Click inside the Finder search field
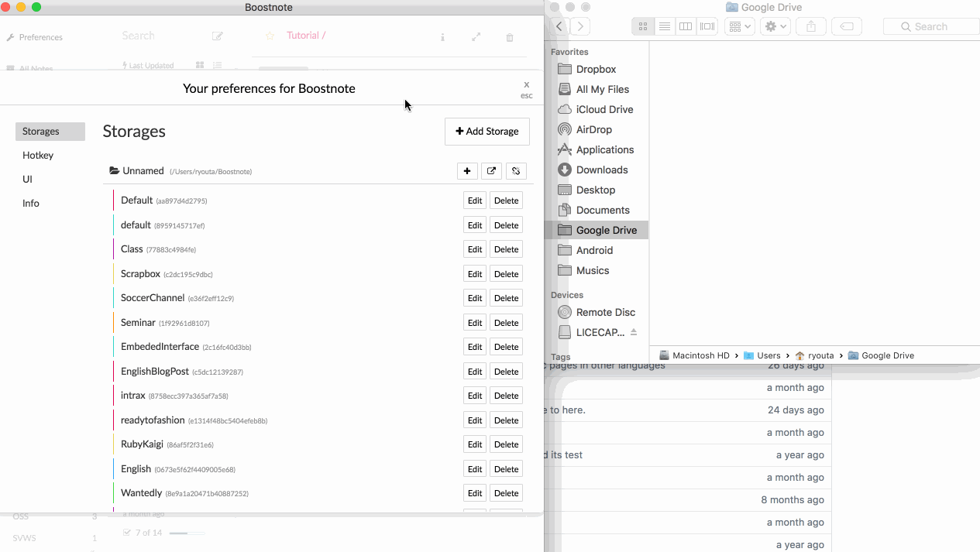The height and width of the screenshot is (552, 980). tap(930, 26)
